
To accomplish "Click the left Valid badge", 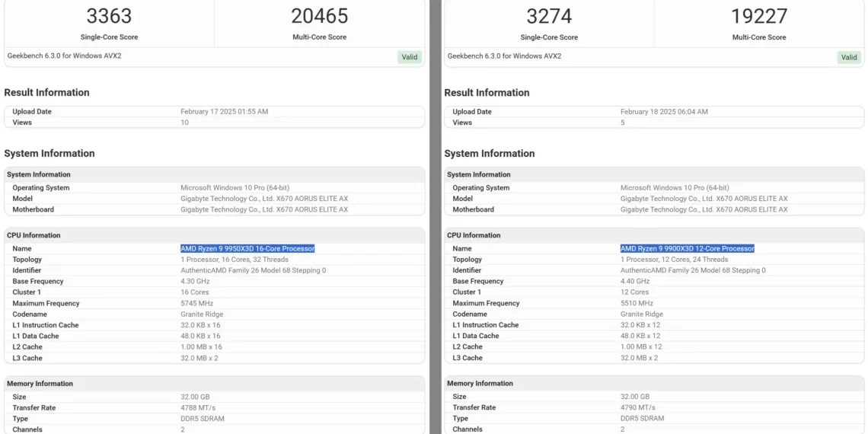I will [x=410, y=57].
